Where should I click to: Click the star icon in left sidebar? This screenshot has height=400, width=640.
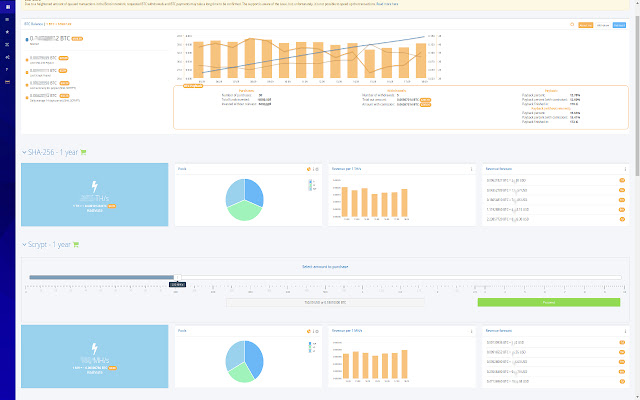point(7,32)
